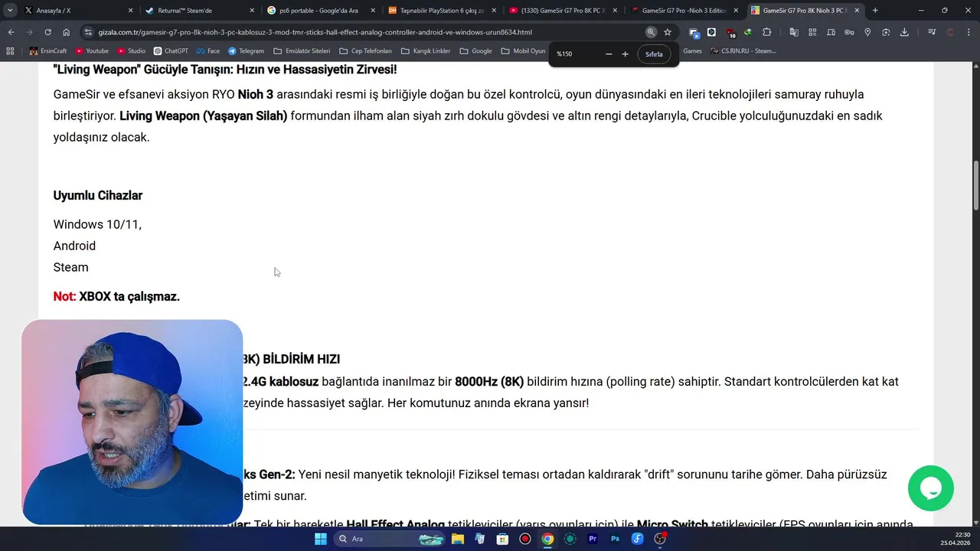Image resolution: width=980 pixels, height=551 pixels.
Task: Open File Explorer from the taskbar
Action: click(457, 539)
